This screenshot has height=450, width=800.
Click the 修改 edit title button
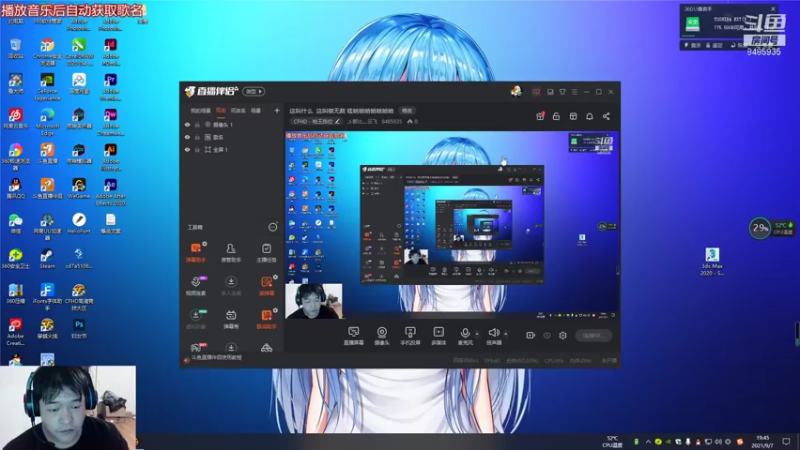tap(407, 111)
